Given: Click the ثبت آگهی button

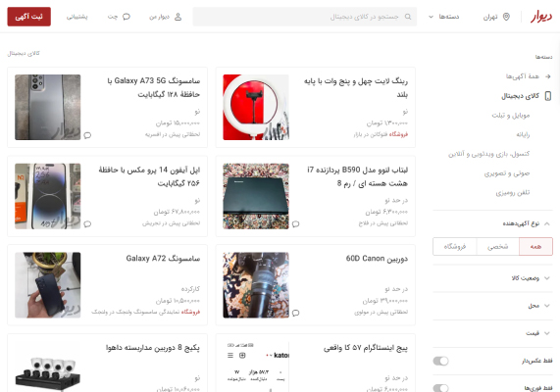Looking at the screenshot, I should click(28, 17).
